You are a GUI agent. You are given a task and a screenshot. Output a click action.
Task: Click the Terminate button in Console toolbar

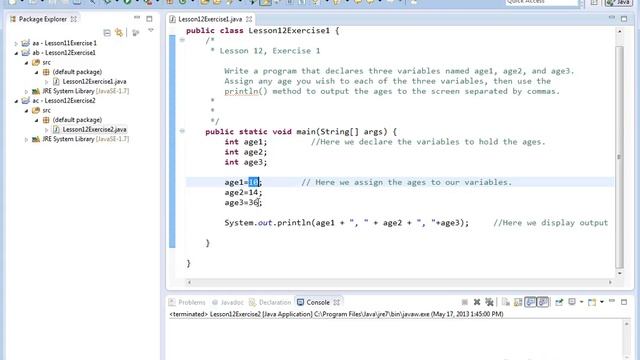click(x=464, y=302)
